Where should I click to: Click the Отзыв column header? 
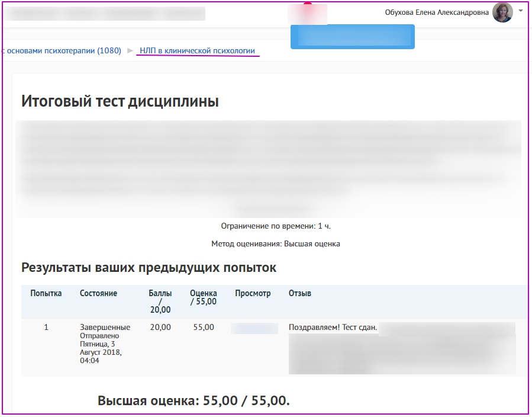click(300, 293)
